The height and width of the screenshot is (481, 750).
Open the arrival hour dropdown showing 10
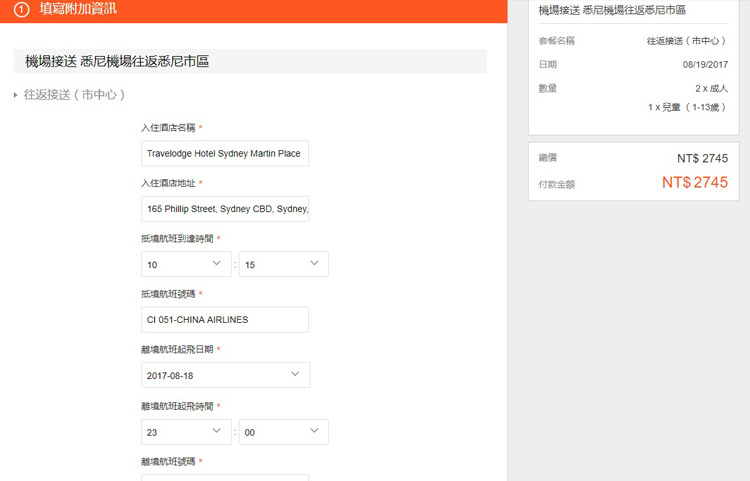(186, 264)
